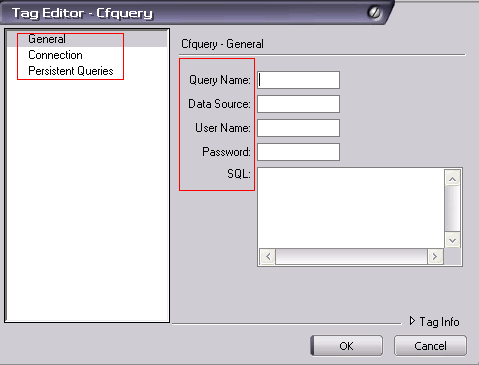Viewport: 479px width, 365px height.
Task: Click the SQL area's vertical scrollbar track
Action: click(452, 209)
